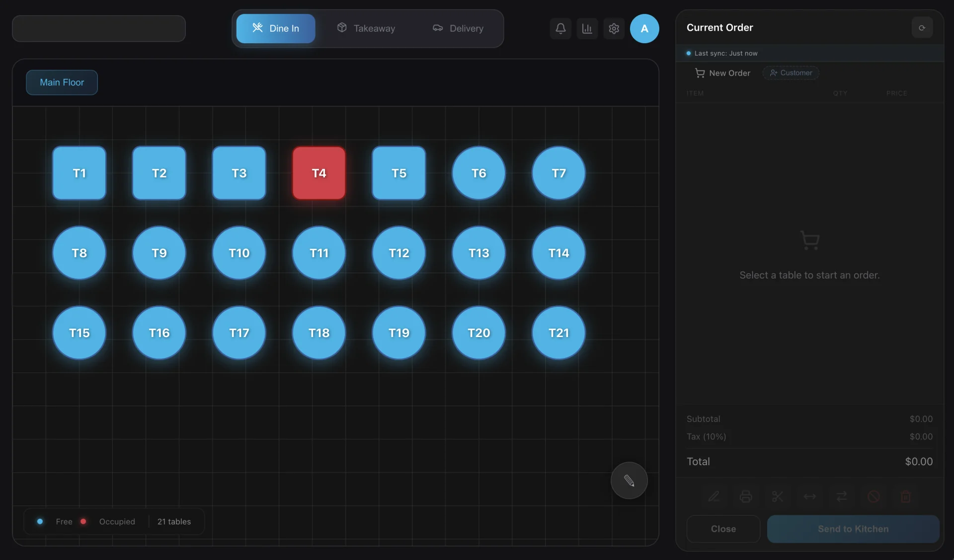The width and height of the screenshot is (954, 560).
Task: Click the move table arrows icon
Action: click(809, 496)
